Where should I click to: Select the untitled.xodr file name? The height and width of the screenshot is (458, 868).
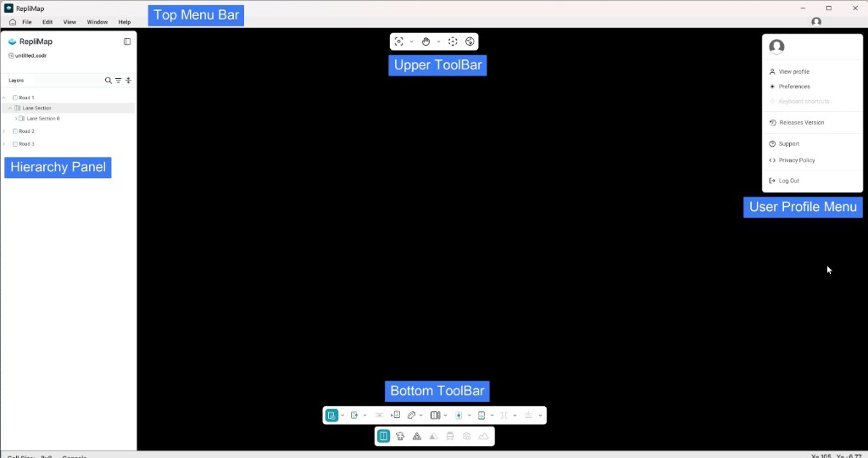pos(31,56)
